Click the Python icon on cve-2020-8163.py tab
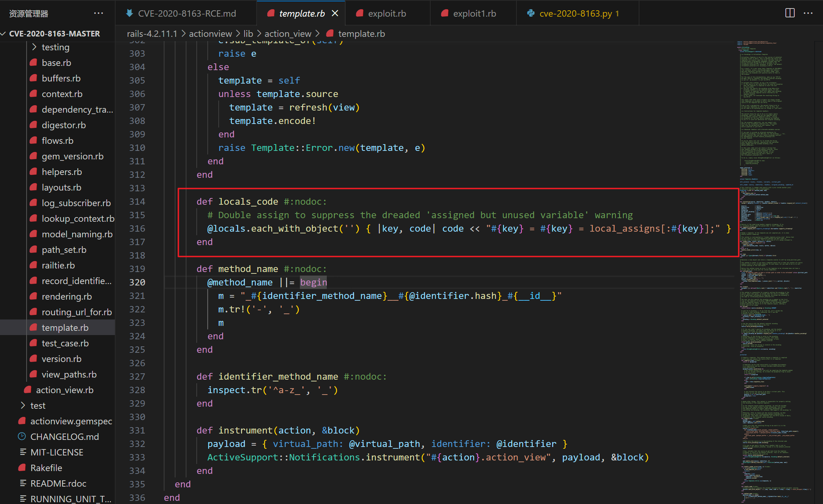The height and width of the screenshot is (504, 823). point(531,13)
